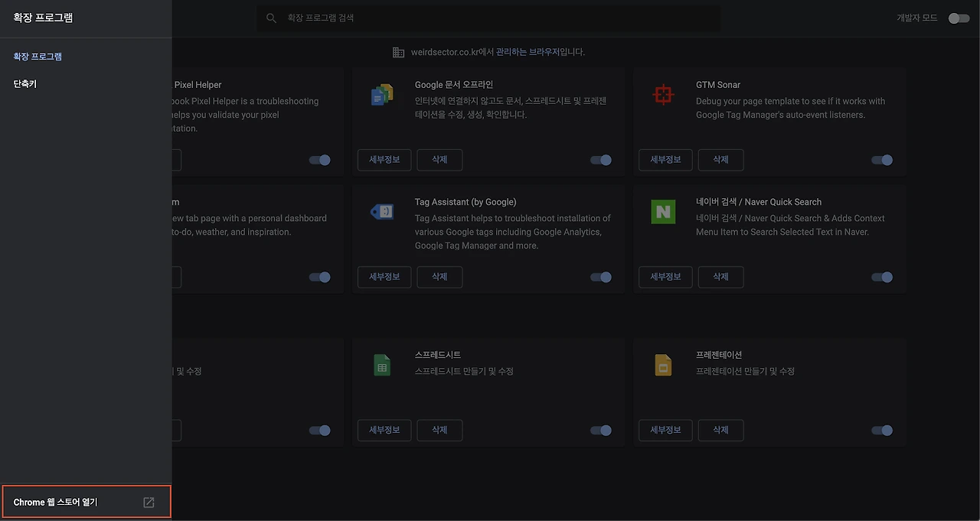Click 'Tag Assistant helps to troubleshoot' description
The width and height of the screenshot is (980, 521).
coord(513,232)
